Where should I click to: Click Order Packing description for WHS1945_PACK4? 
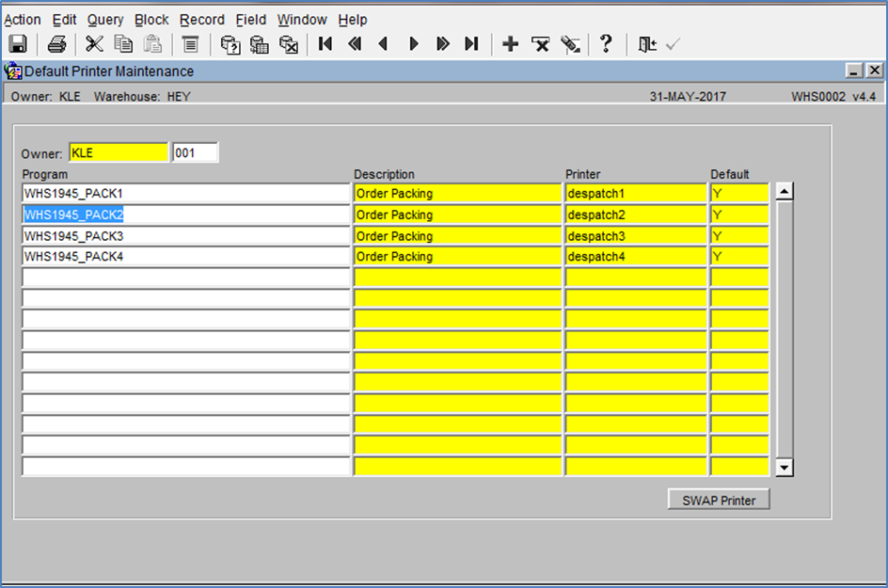point(457,257)
